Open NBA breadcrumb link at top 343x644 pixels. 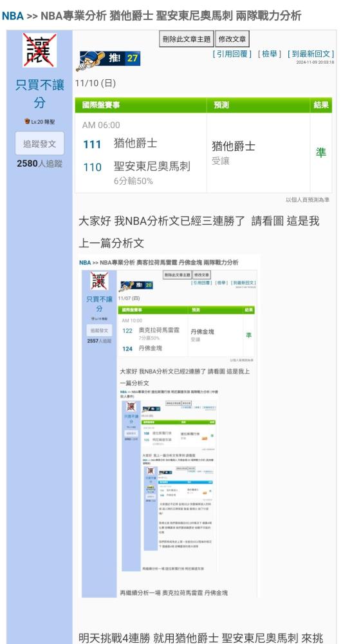(12, 16)
